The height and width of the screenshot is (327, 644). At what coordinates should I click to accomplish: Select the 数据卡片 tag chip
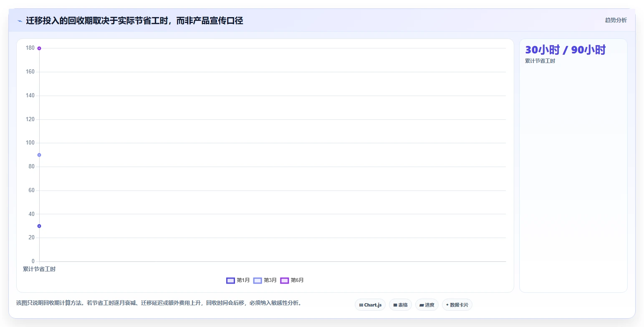457,305
